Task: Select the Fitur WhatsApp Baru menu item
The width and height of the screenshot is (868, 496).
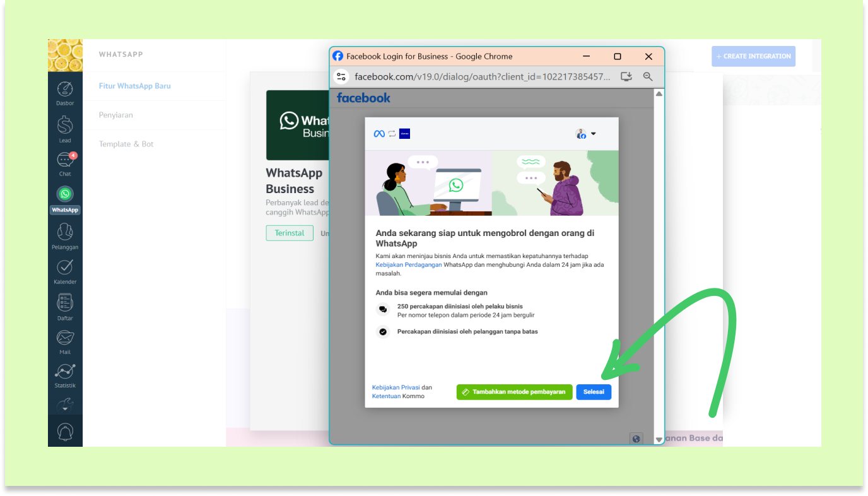Action: coord(135,86)
